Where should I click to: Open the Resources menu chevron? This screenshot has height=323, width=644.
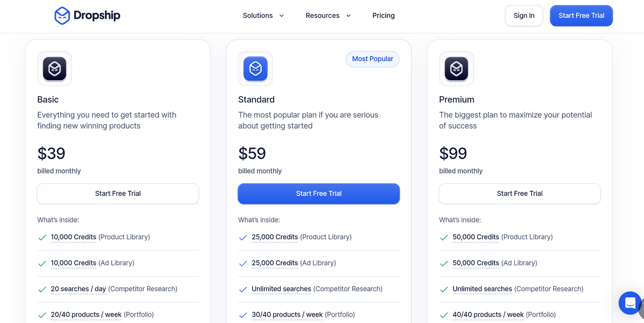tap(348, 16)
